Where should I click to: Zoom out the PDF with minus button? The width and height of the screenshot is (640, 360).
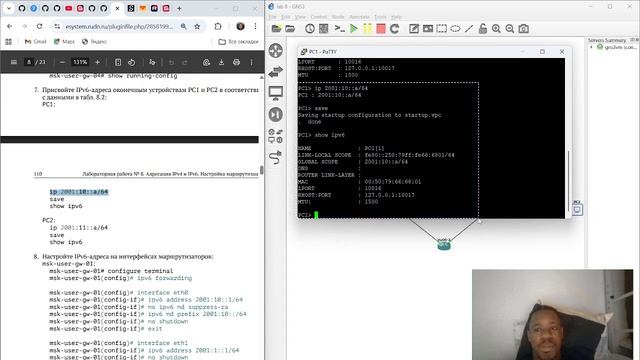tap(62, 62)
